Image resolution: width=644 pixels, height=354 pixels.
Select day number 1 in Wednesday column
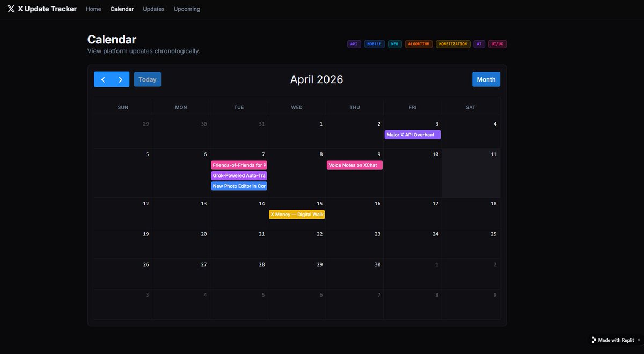point(321,124)
